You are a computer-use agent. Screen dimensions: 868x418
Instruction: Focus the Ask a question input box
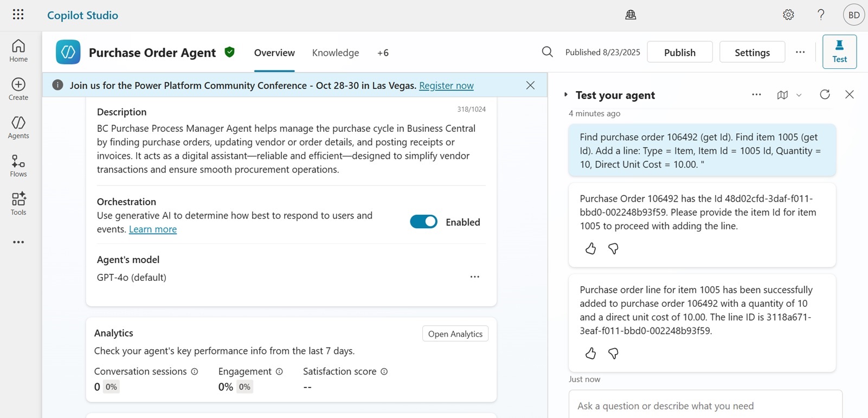(705, 406)
